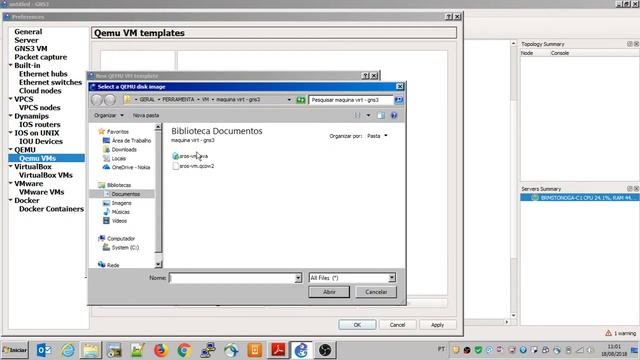Select Ethernet switches in Preferences
Viewport: 640px width, 360px height.
pyautogui.click(x=50, y=82)
